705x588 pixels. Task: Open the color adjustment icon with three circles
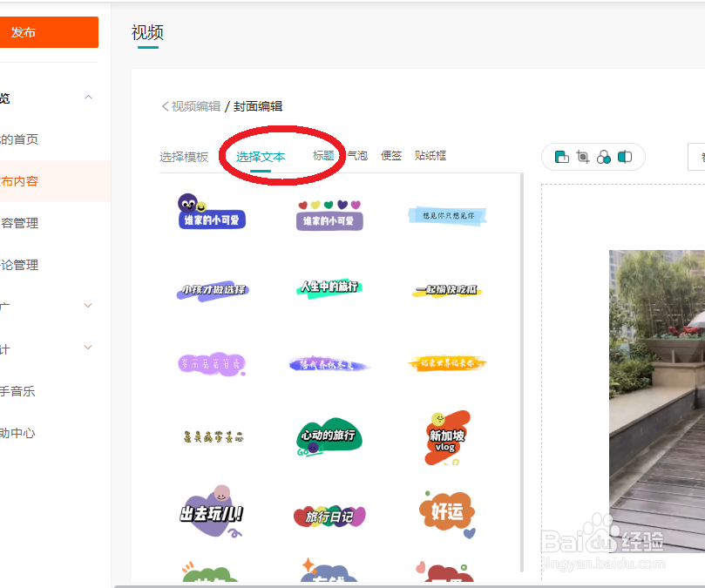click(x=603, y=157)
